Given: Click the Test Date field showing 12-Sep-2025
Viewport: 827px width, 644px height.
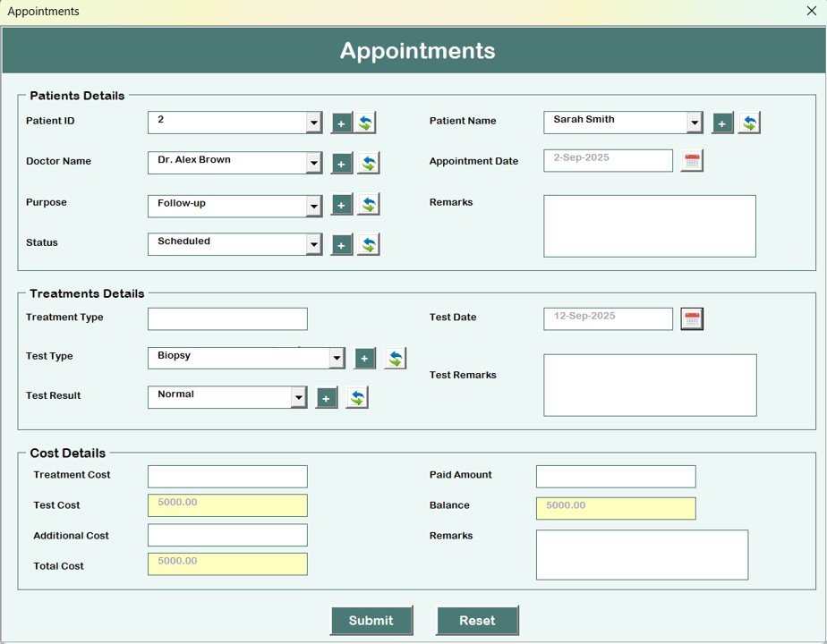Looking at the screenshot, I should tap(608, 318).
